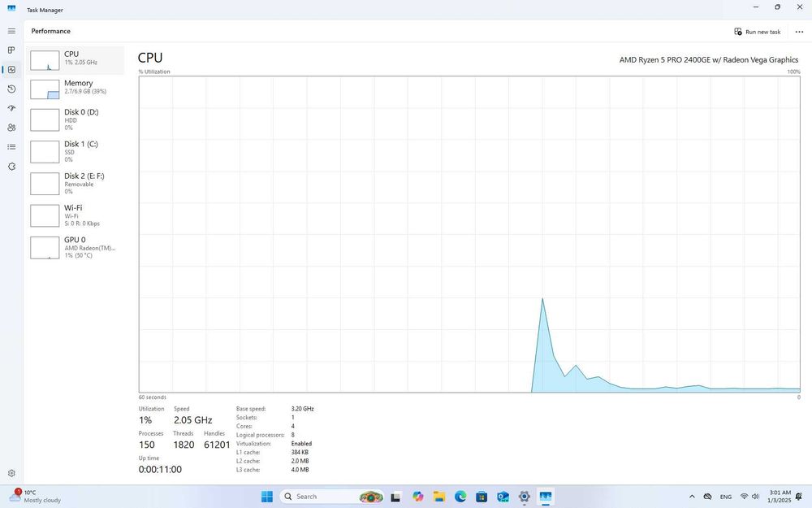Open the Startup apps page icon
This screenshot has height=508, width=812.
tap(11, 108)
